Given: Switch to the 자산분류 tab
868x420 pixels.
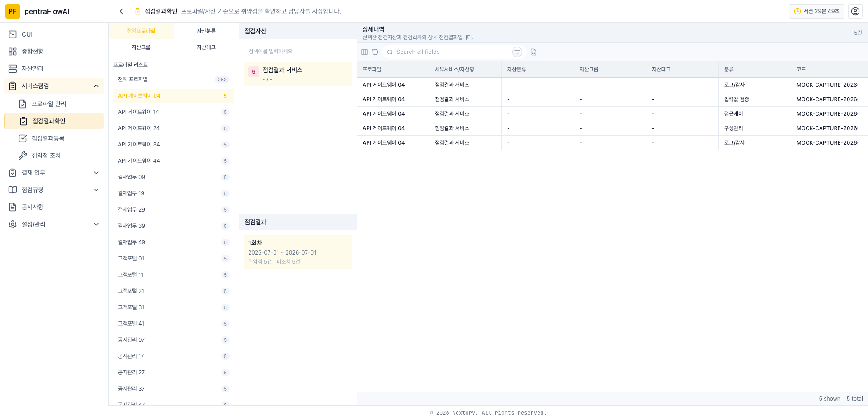Looking at the screenshot, I should (x=206, y=31).
